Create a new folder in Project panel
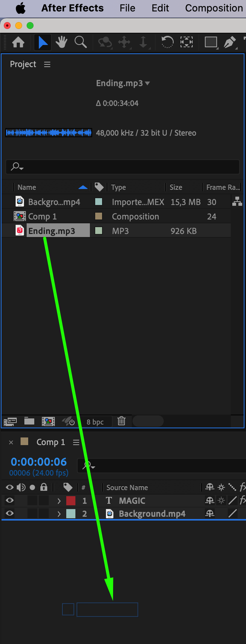 click(x=29, y=421)
